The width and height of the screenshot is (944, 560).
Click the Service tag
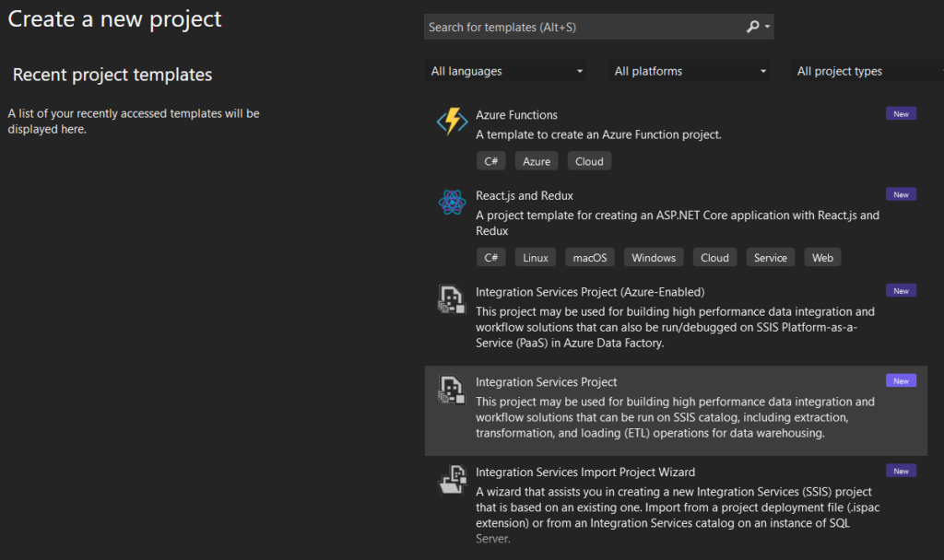point(771,258)
